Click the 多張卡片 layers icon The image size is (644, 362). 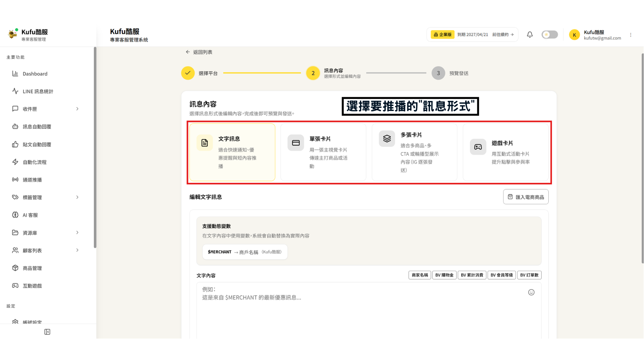coord(387,138)
